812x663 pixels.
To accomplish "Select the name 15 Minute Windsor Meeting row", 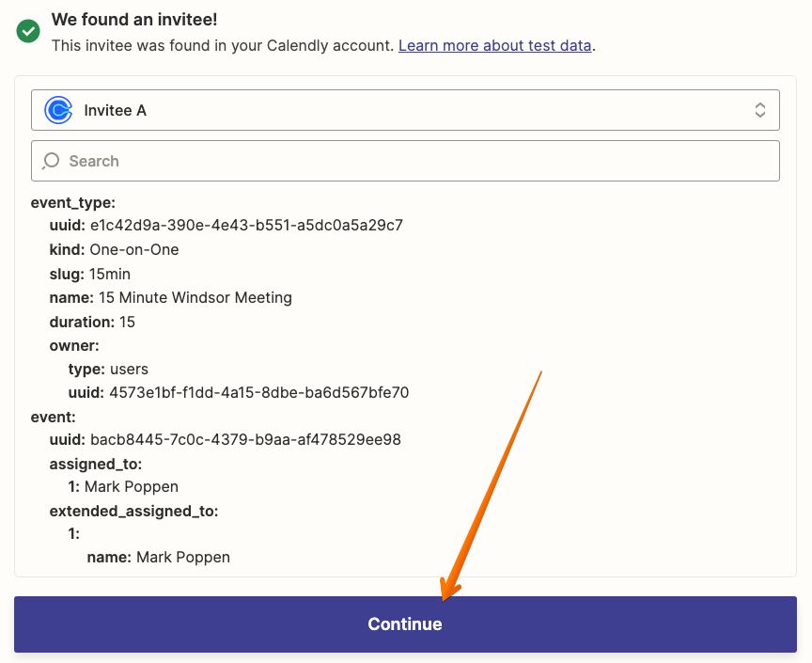I will (x=170, y=297).
